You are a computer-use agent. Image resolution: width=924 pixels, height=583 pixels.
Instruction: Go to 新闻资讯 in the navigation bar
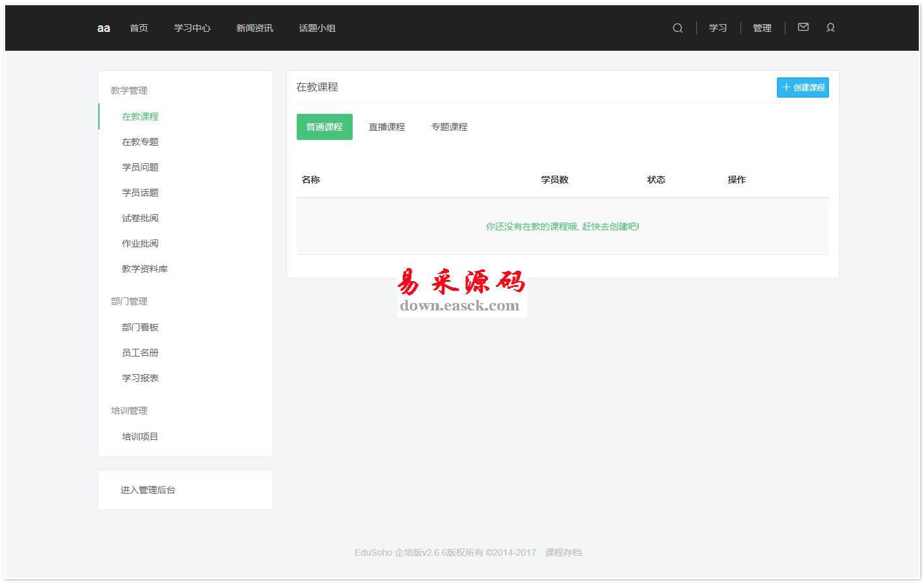(254, 28)
